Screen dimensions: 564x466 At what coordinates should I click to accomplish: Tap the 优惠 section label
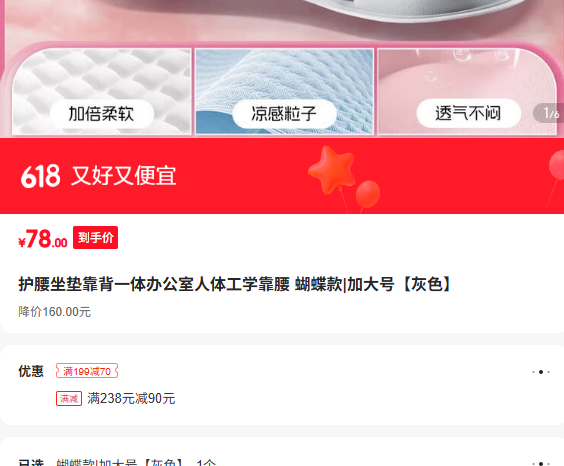pos(31,371)
